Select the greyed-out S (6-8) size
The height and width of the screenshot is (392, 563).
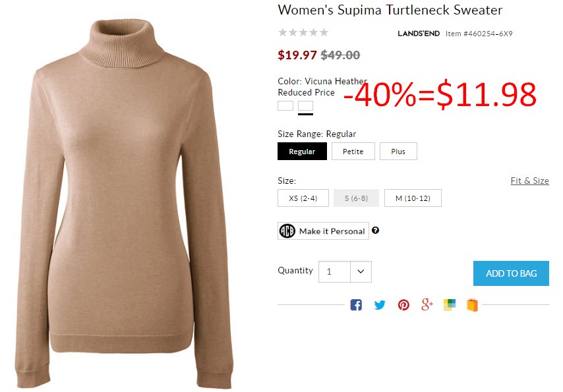(x=356, y=198)
